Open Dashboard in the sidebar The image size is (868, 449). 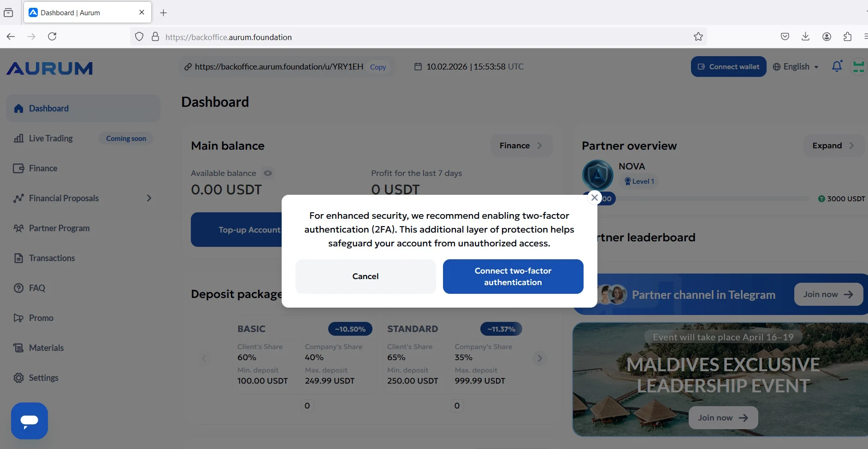coord(83,109)
